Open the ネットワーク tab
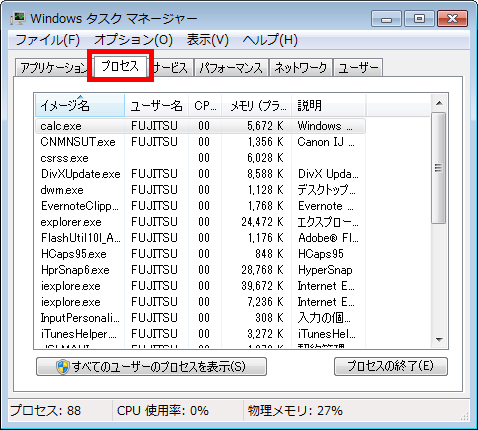The width and height of the screenshot is (478, 430). pyautogui.click(x=300, y=68)
